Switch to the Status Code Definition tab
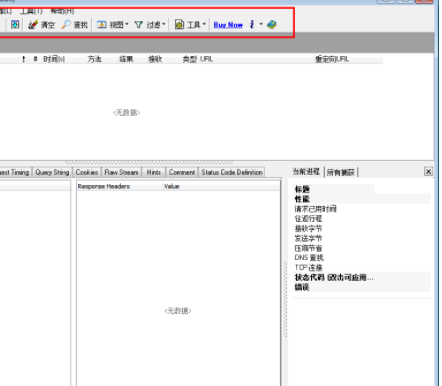 232,172
